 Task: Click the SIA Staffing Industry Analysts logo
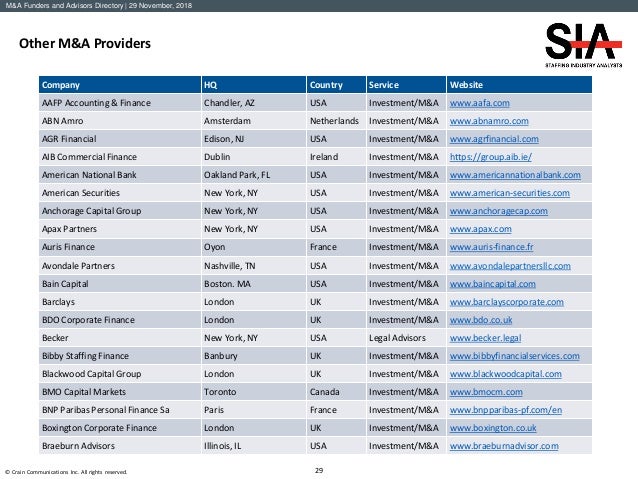pyautogui.click(x=583, y=45)
